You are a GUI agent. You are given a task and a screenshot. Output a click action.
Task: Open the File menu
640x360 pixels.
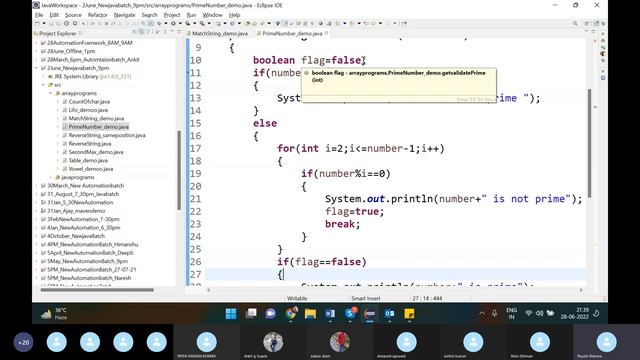point(39,15)
